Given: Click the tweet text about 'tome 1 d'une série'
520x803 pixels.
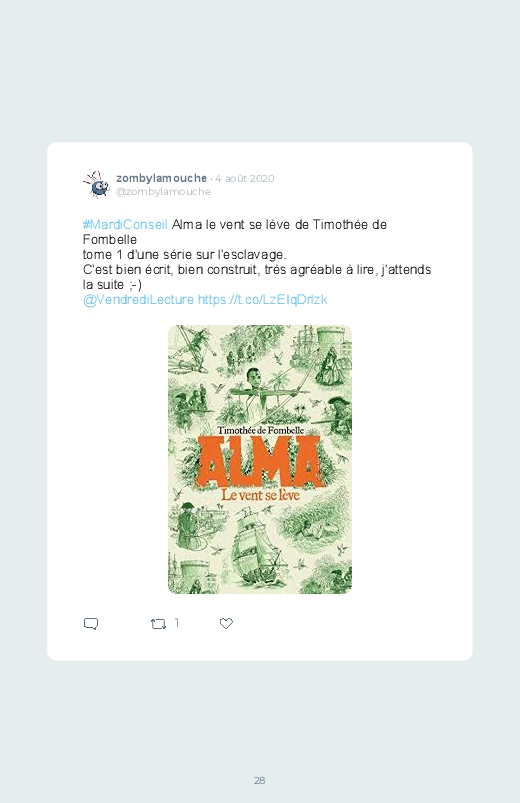Looking at the screenshot, I should [184, 255].
